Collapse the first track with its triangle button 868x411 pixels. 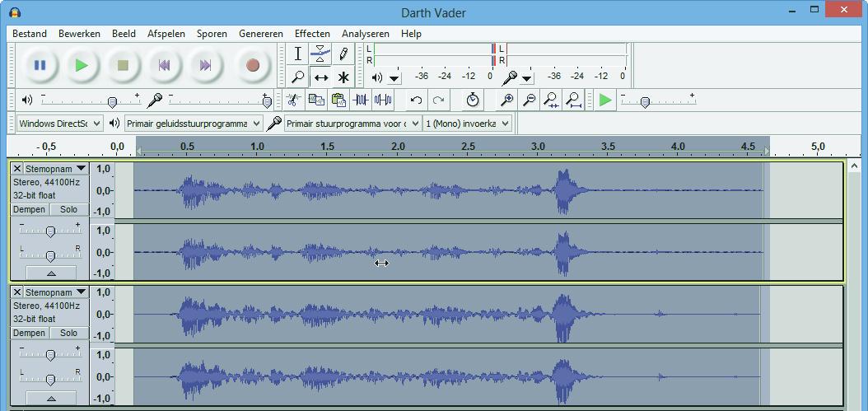(51, 273)
